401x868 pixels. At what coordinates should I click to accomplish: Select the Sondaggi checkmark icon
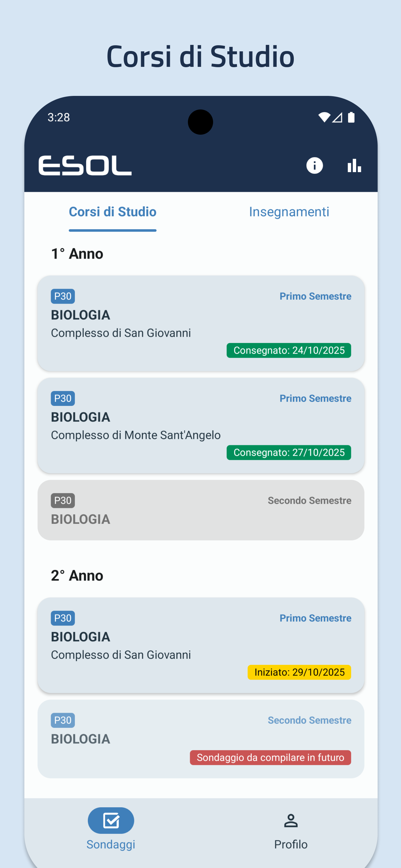[111, 821]
